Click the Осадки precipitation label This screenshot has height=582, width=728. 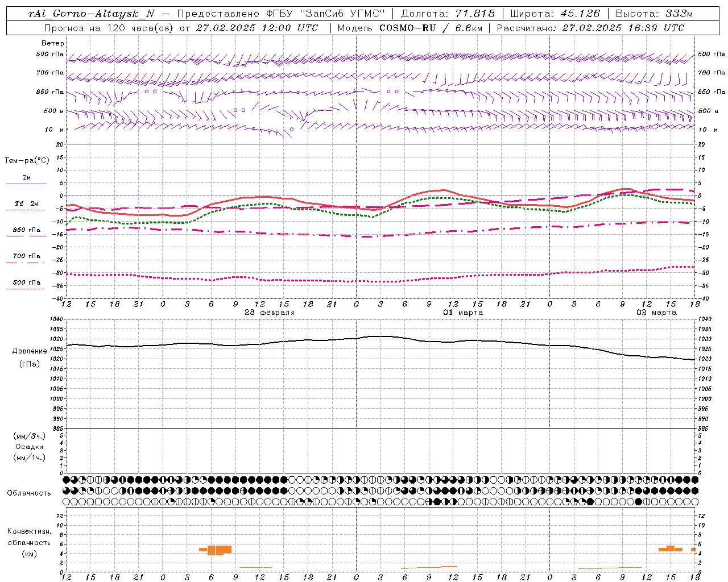click(30, 447)
